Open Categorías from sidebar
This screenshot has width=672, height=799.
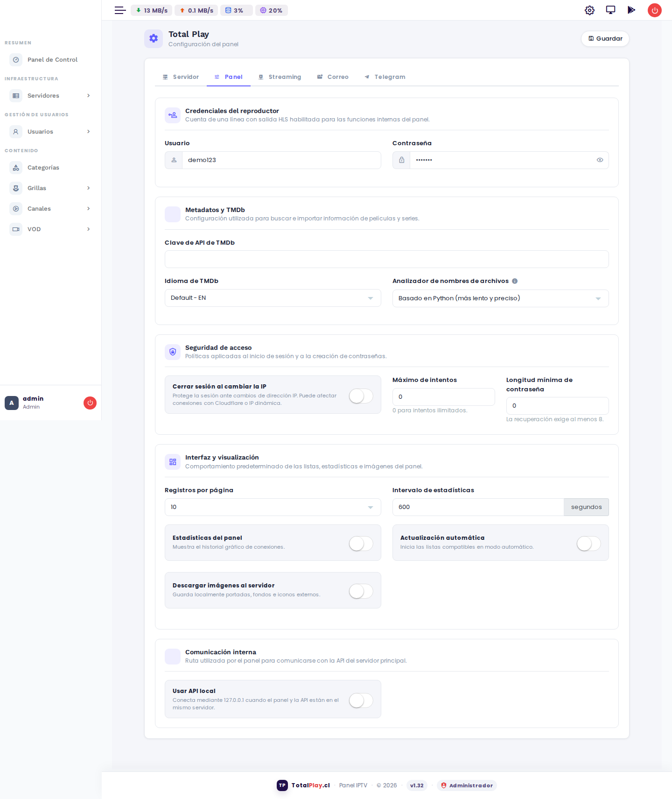tap(50, 168)
